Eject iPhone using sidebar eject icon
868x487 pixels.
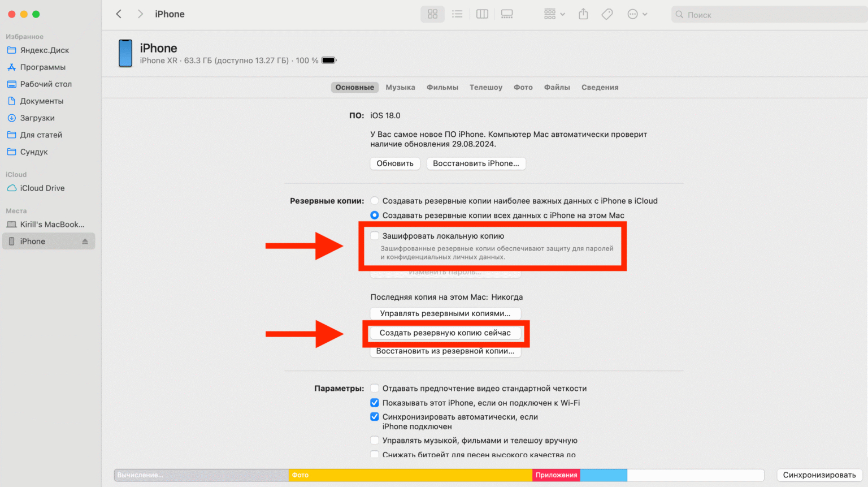pos(85,242)
